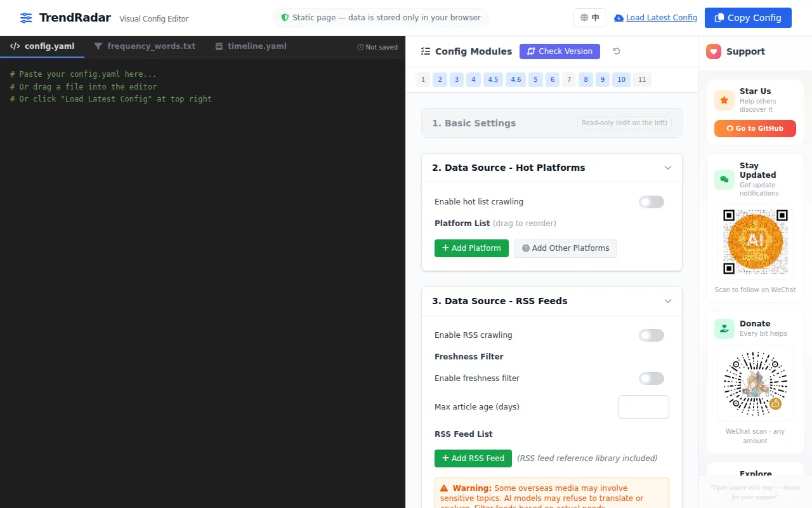Switch language with the 中 button
The image size is (812, 508).
[x=590, y=18]
